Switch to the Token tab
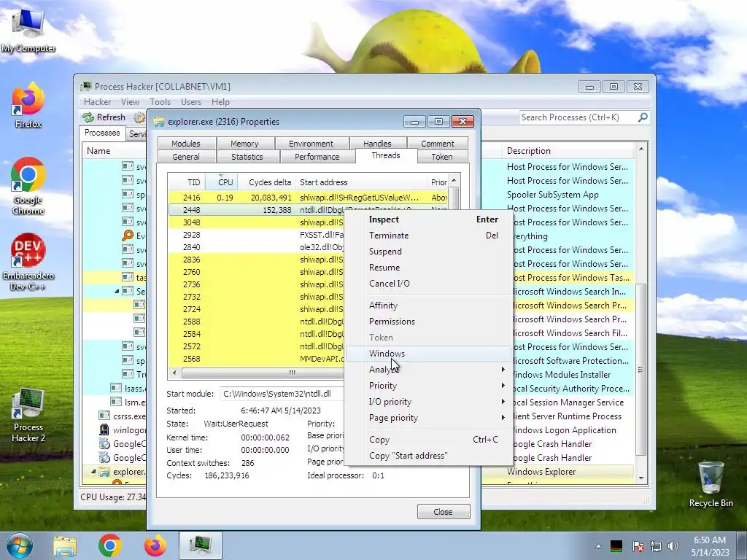This screenshot has height=560, width=747. [x=441, y=157]
